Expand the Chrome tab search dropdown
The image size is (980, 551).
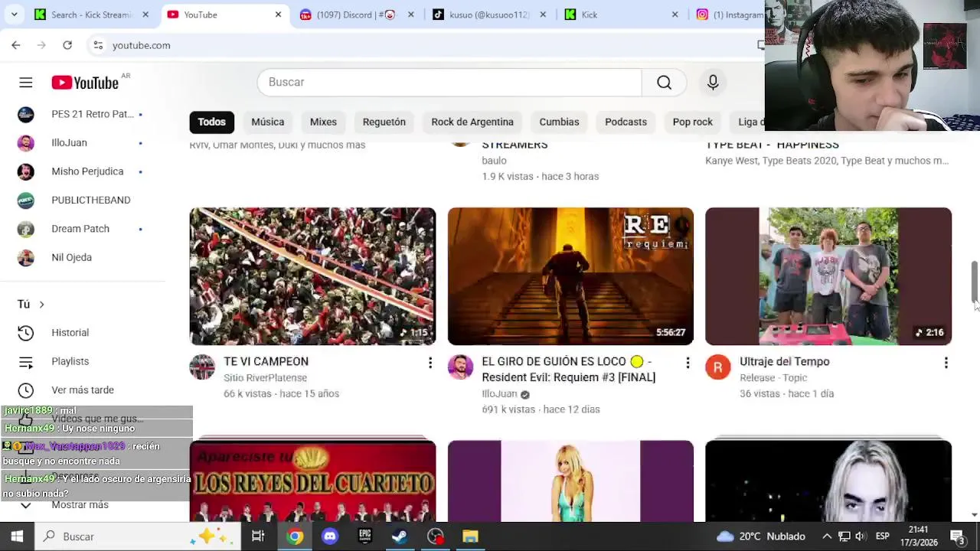pyautogui.click(x=14, y=15)
